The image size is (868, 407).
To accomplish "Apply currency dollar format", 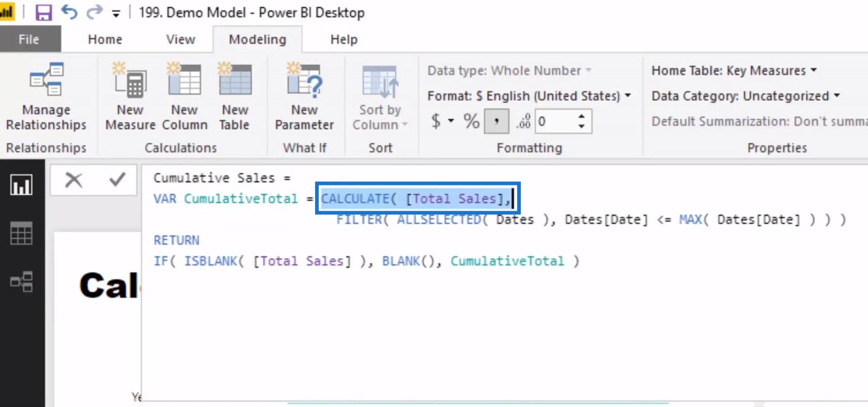I will pos(436,121).
